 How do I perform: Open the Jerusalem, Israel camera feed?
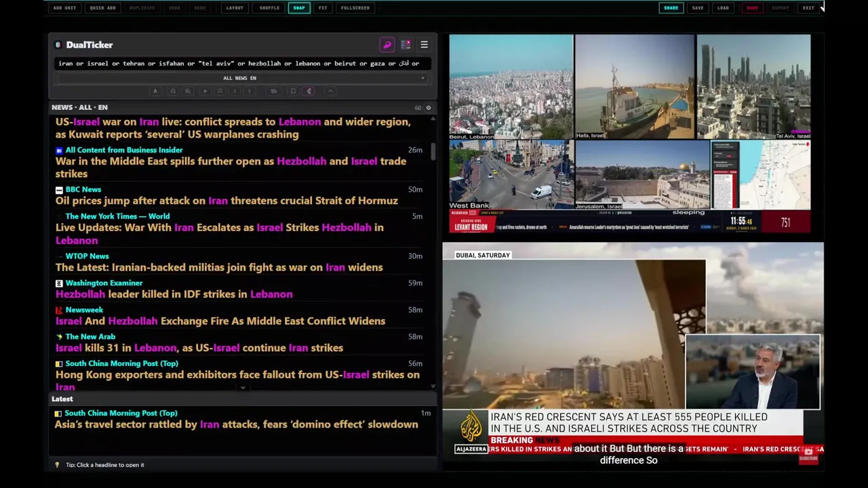click(642, 175)
